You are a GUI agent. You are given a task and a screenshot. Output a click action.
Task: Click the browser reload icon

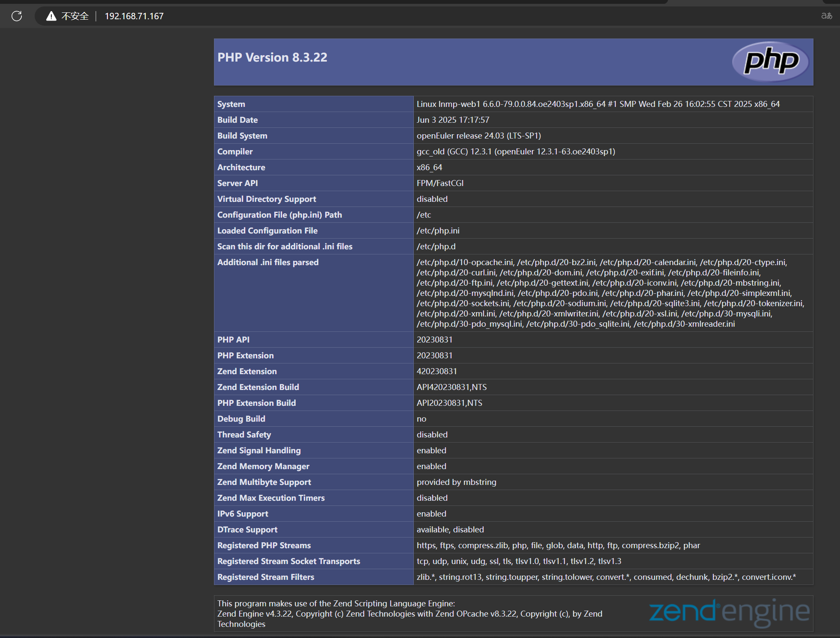click(17, 16)
